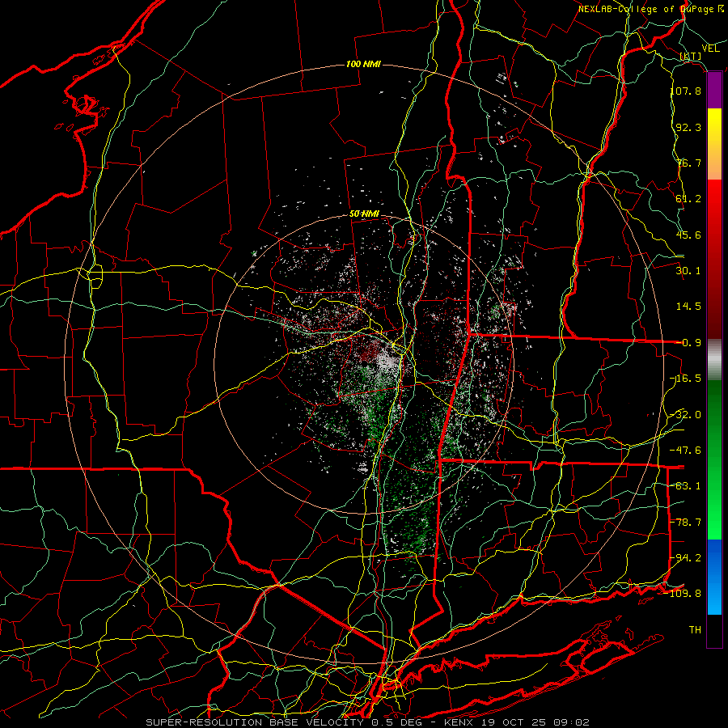The height and width of the screenshot is (728, 728).
Task: Click the 61.2 velocity scale value
Action: (688, 199)
